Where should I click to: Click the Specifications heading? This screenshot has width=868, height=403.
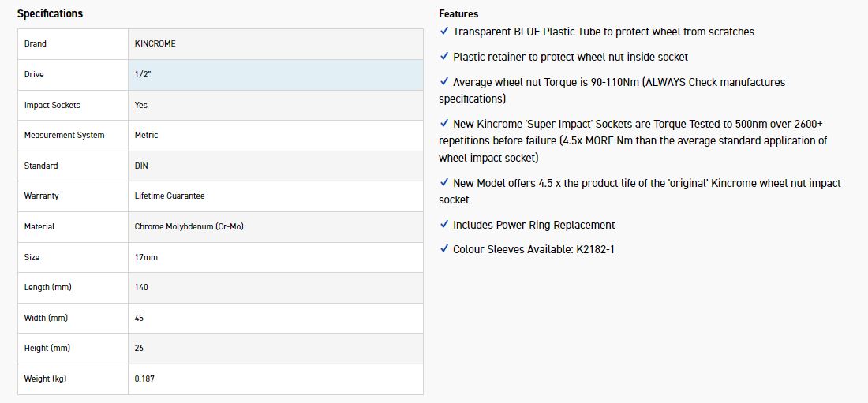tap(50, 13)
